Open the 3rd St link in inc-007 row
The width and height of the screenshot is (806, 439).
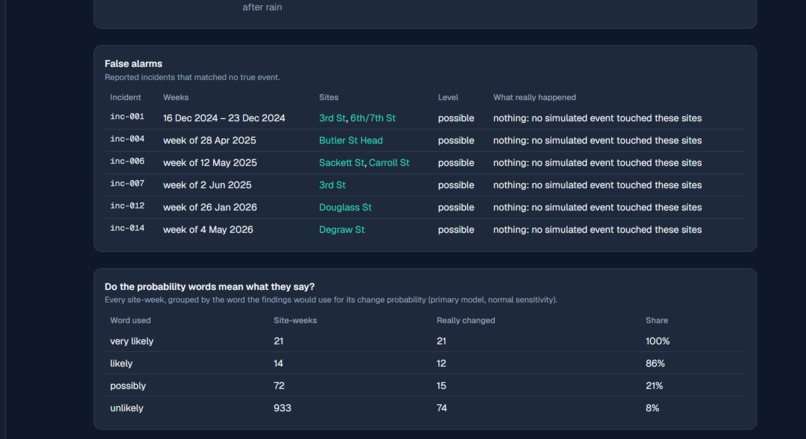332,185
